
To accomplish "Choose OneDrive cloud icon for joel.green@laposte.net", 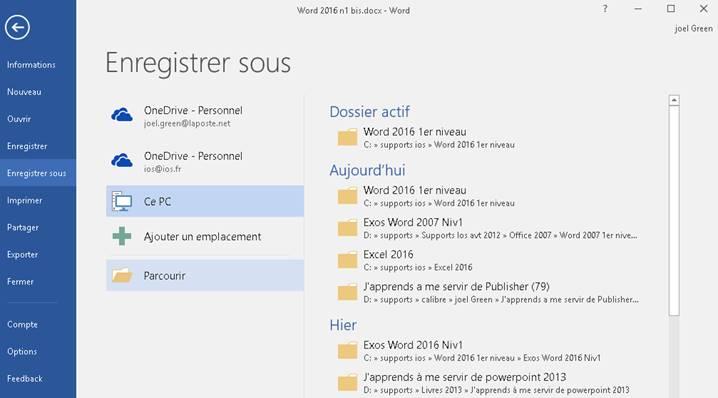I will coord(122,114).
